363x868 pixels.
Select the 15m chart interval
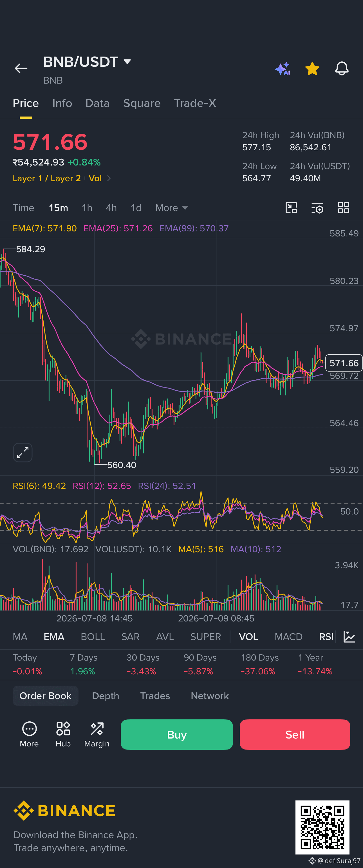click(58, 208)
